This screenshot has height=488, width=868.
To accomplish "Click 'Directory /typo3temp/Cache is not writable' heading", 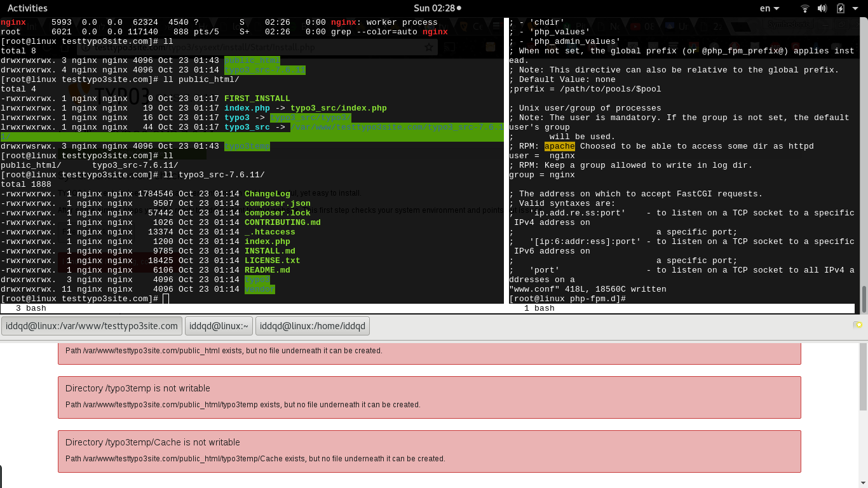I will [x=153, y=442].
